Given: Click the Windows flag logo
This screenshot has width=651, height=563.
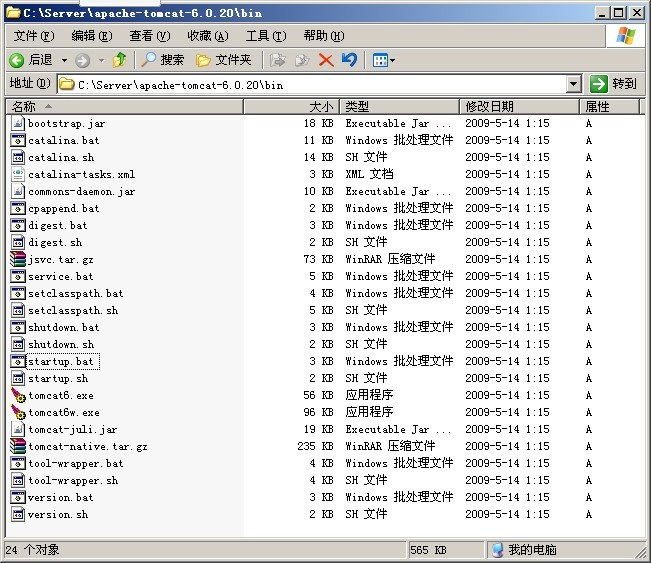Looking at the screenshot, I should tap(625, 36).
